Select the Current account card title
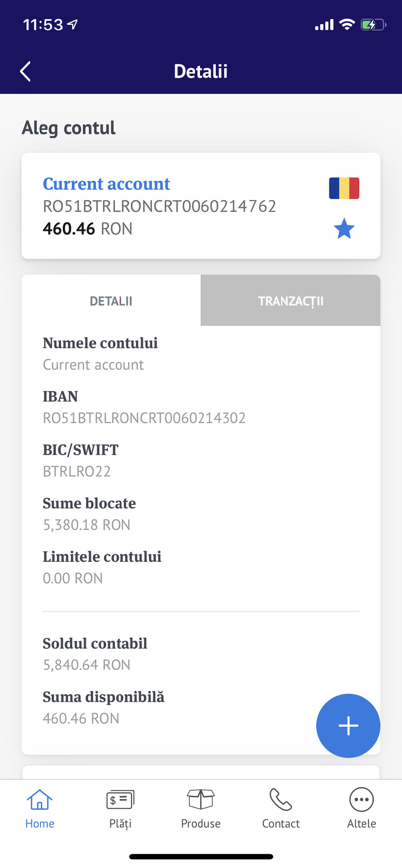The height and width of the screenshot is (868, 402). click(106, 184)
